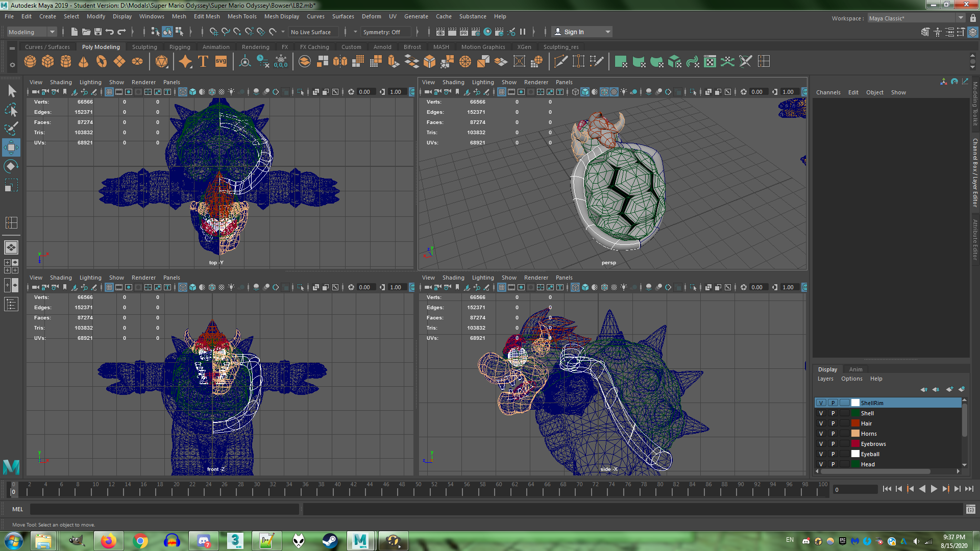Click the Multi-Cut tool shelf icon
Viewport: 980px width, 551px height.
tap(560, 62)
